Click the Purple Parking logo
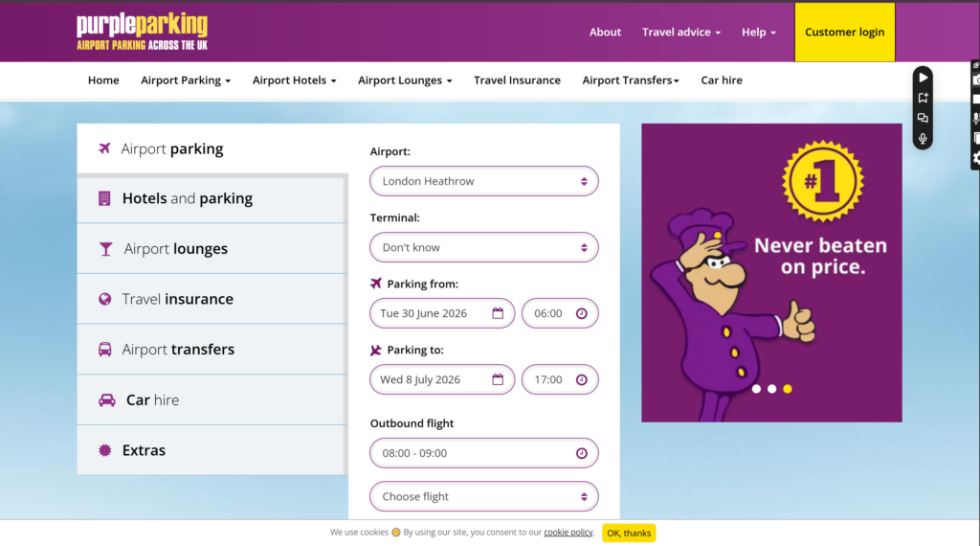980x546 pixels. click(142, 32)
